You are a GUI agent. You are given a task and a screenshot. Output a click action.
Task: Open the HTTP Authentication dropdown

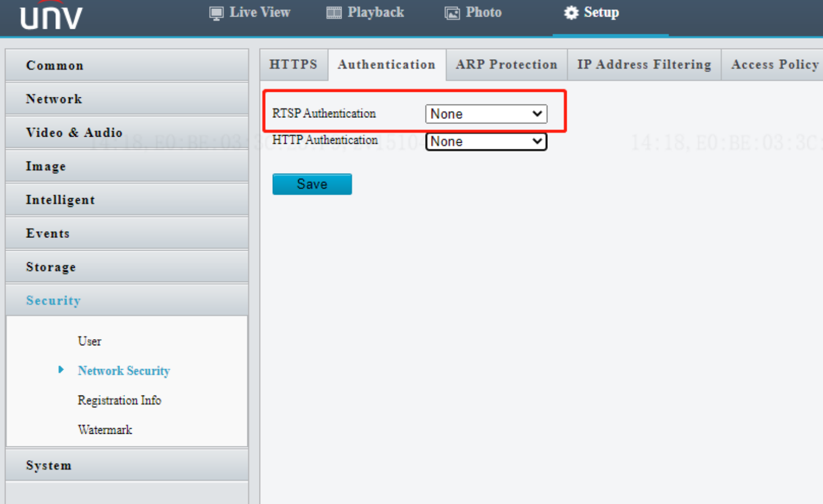pyautogui.click(x=485, y=141)
